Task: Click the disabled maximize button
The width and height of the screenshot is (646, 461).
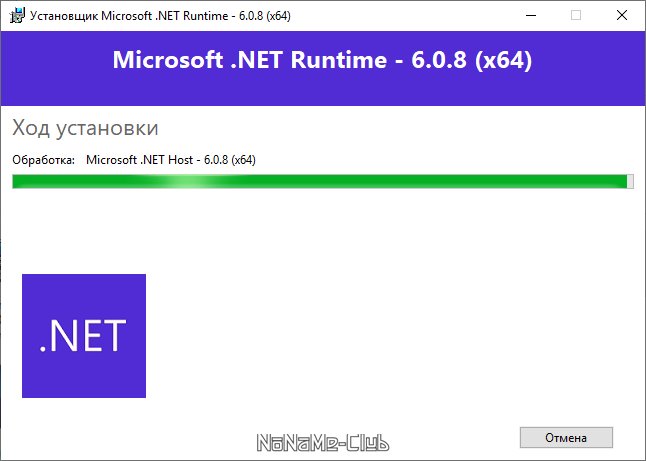Action: coord(575,15)
